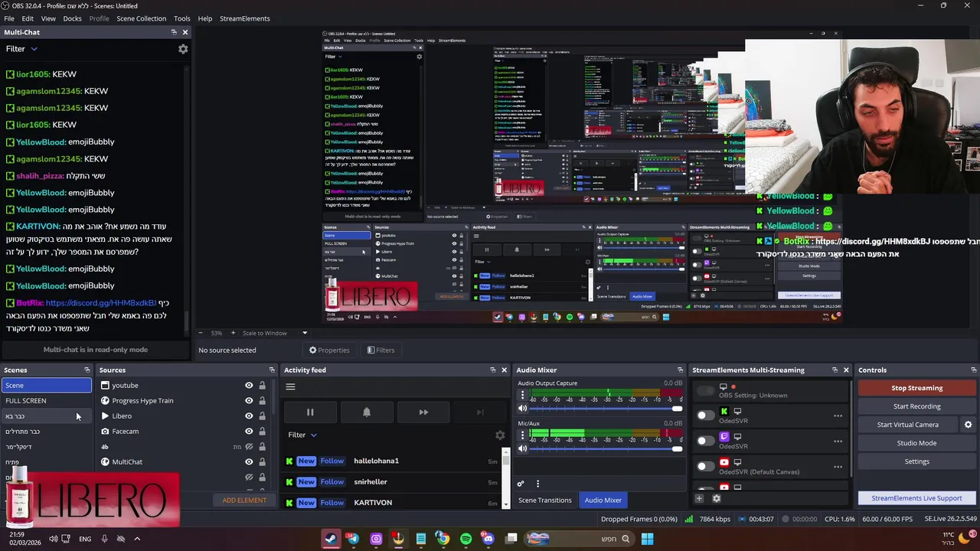Open advanced audio properties gears icon
The height and width of the screenshot is (551, 980).
521,484
